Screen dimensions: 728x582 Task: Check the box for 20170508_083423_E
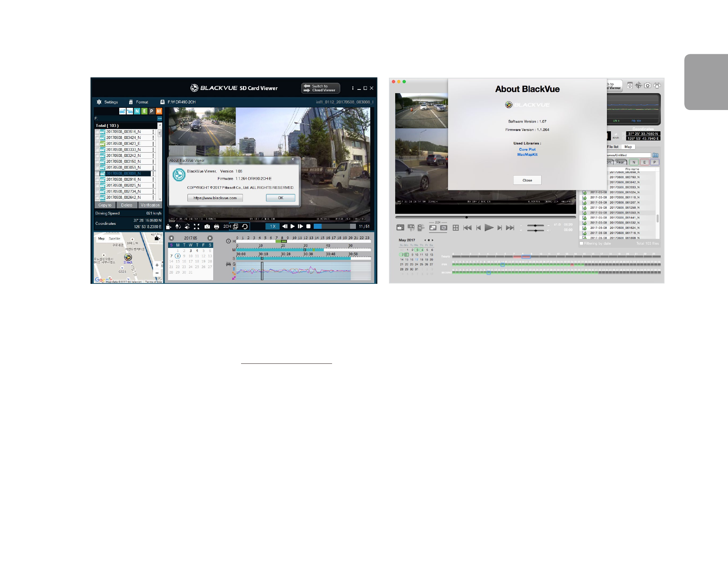point(97,144)
